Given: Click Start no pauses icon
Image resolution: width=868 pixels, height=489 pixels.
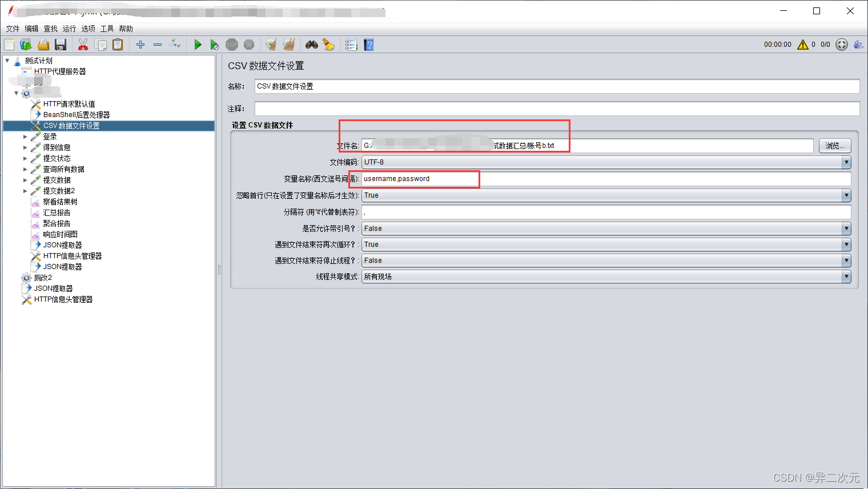Looking at the screenshot, I should pyautogui.click(x=215, y=45).
